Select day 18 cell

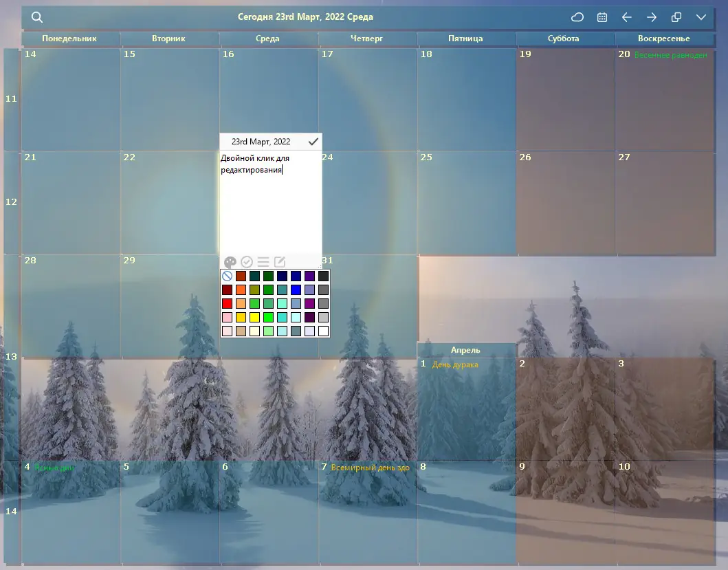(x=466, y=100)
